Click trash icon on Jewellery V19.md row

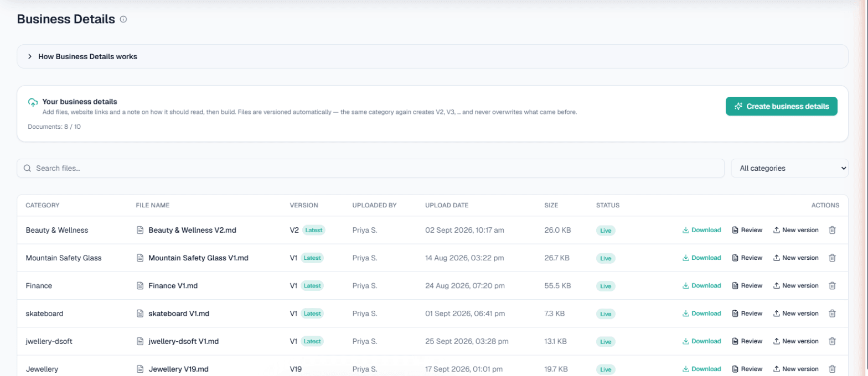tap(831, 369)
